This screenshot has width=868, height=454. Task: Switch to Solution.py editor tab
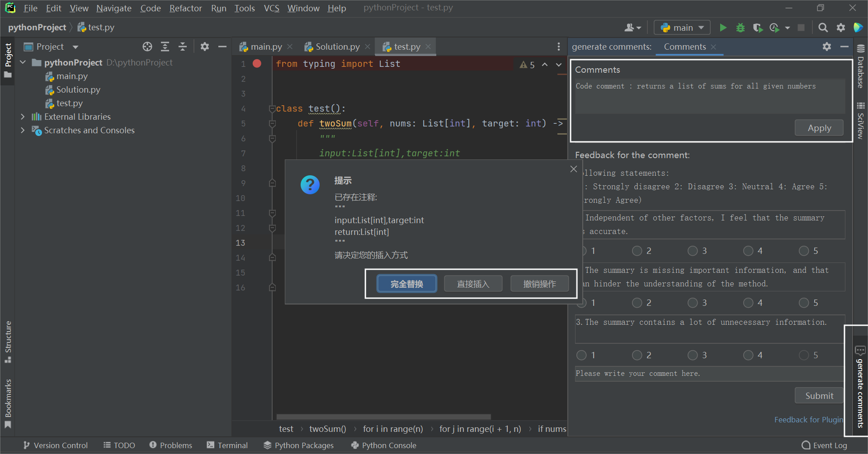(338, 47)
